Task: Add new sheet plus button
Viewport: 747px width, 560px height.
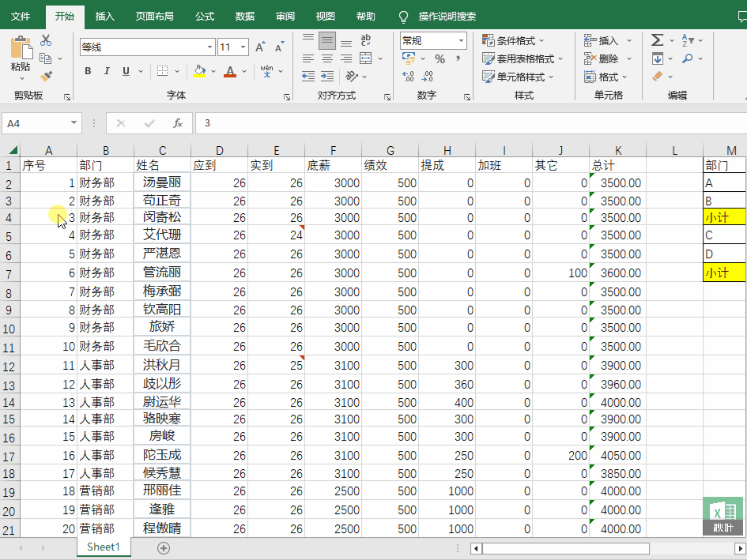Action: tap(164, 547)
